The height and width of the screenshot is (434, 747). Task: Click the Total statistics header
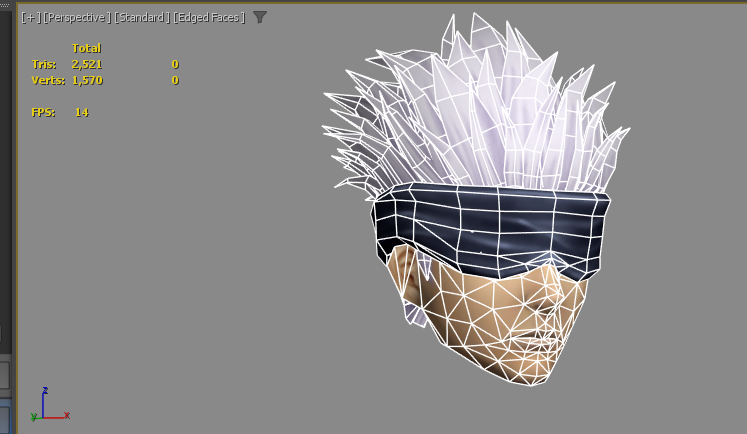click(x=86, y=48)
